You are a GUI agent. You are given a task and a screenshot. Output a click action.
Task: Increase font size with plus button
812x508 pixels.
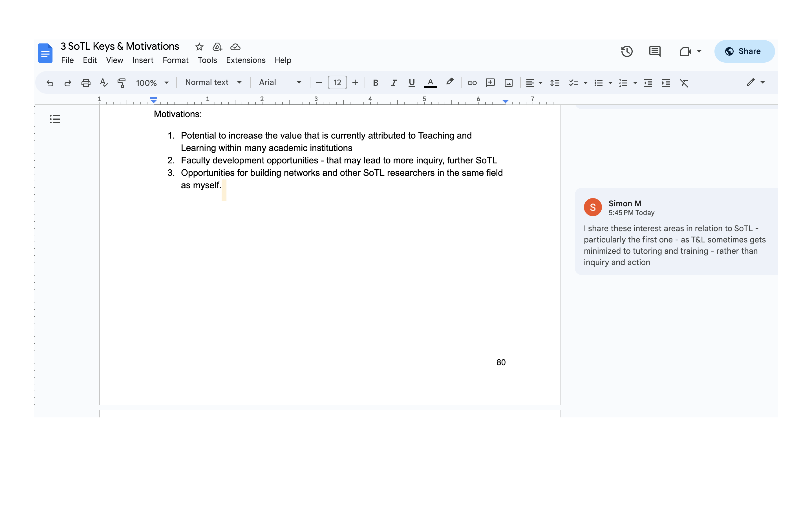[x=355, y=83]
